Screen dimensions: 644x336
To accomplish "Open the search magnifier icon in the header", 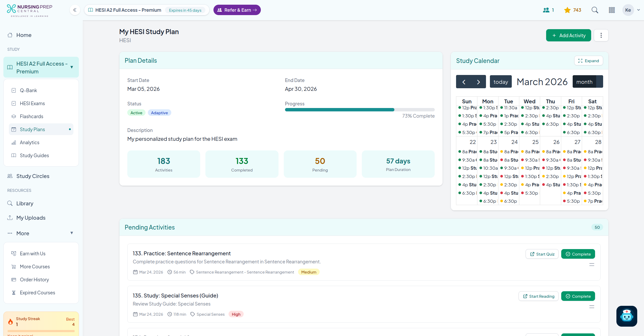I will coord(595,10).
